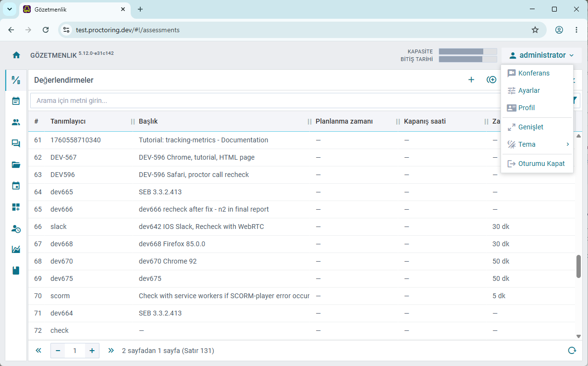
Task: Open the dashboard widgets sidebar icon
Action: [x=16, y=207]
